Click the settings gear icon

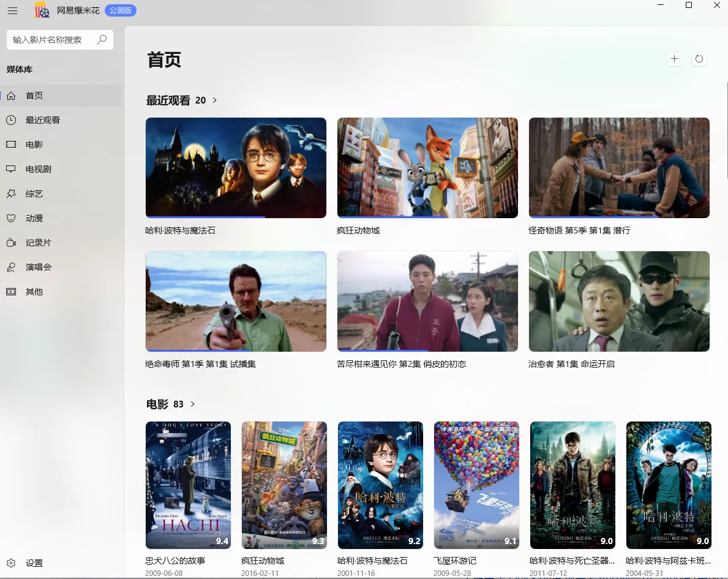[x=11, y=563]
